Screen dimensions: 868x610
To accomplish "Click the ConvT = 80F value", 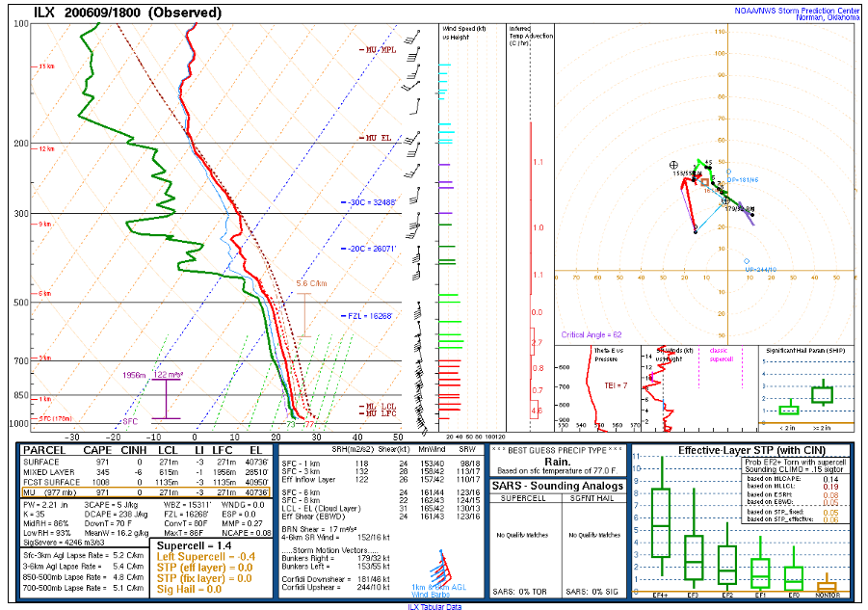I will coord(186,523).
